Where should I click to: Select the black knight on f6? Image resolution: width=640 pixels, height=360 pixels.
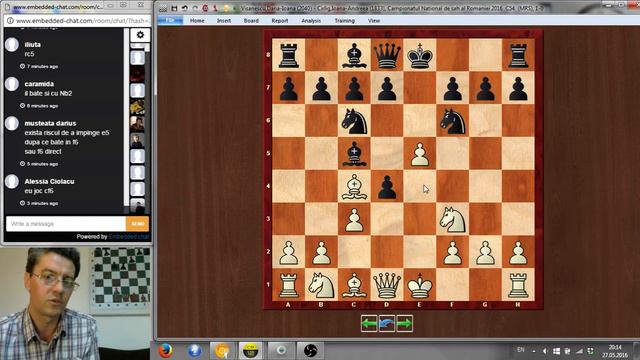452,121
